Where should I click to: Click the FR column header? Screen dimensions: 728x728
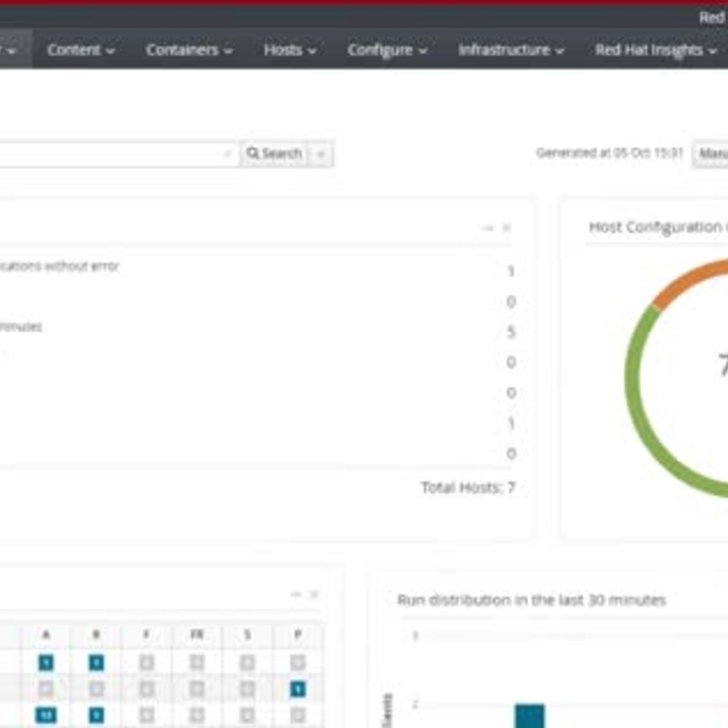click(197, 634)
